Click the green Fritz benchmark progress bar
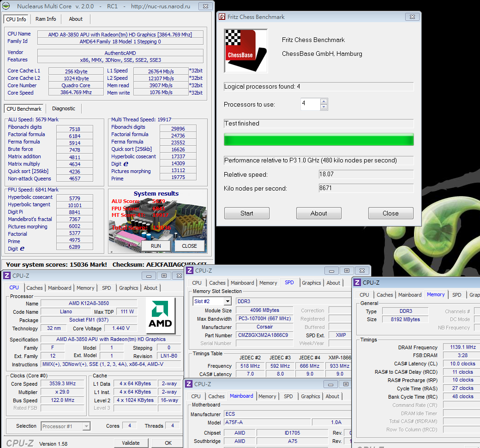Screen dimensions: 480x448 318,139
